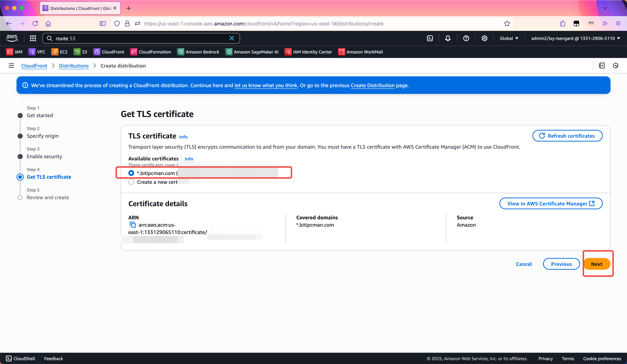Go to Step 3 Enable security
627x364 pixels.
(44, 156)
